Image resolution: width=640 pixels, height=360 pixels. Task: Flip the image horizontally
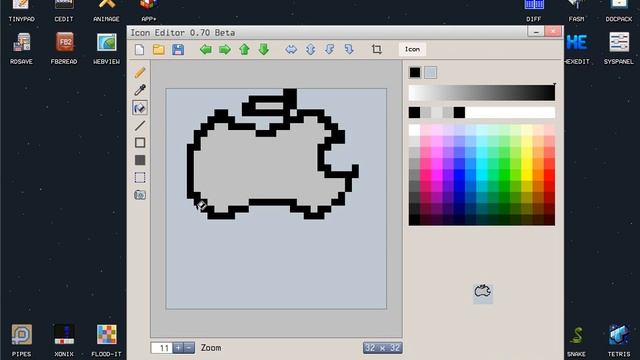pos(291,50)
